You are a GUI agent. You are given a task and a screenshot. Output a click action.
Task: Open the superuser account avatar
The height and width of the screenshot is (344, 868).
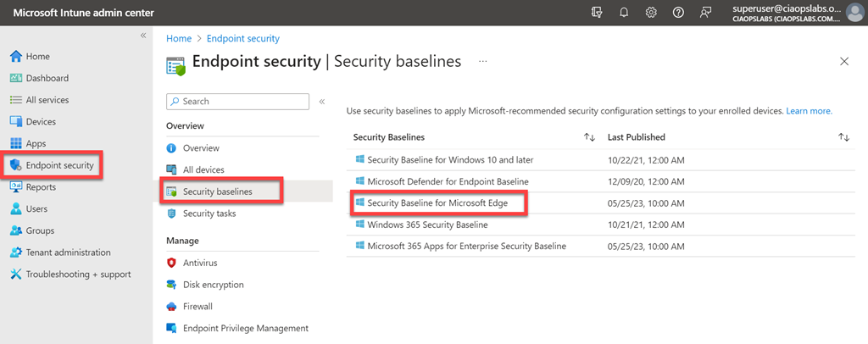854,12
